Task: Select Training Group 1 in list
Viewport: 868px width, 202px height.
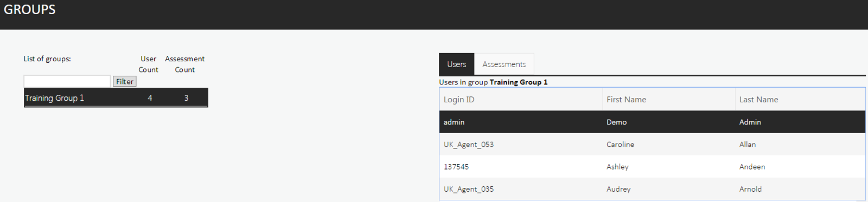Action: coord(116,98)
